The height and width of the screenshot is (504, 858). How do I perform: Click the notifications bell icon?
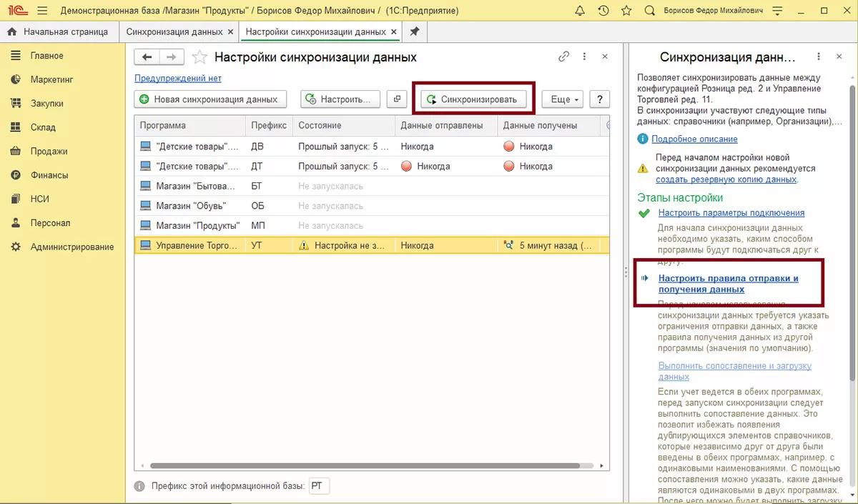click(x=580, y=11)
